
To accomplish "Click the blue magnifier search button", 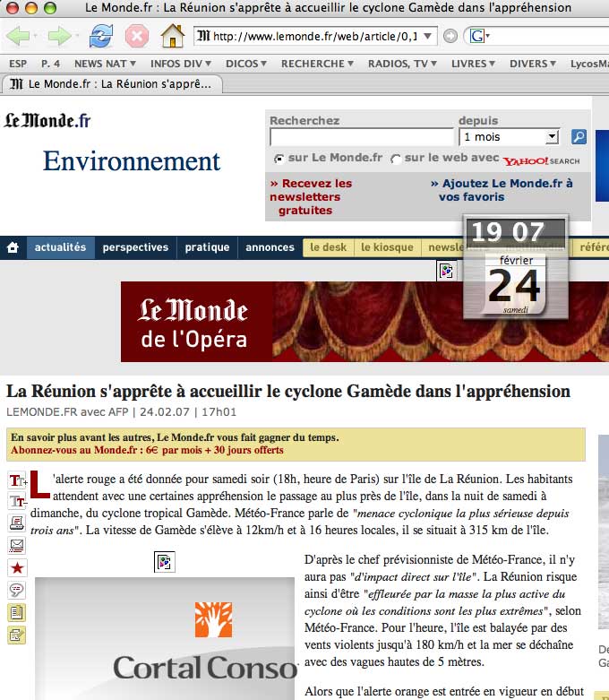I will tap(579, 136).
